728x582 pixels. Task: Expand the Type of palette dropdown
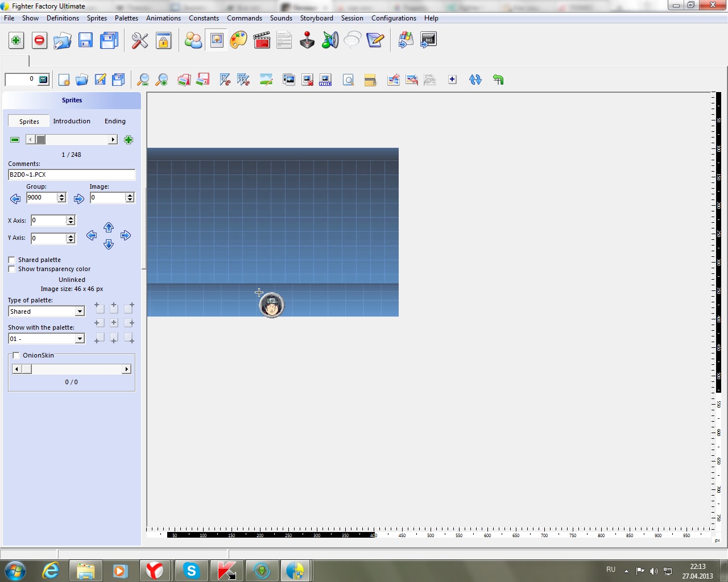pos(80,311)
